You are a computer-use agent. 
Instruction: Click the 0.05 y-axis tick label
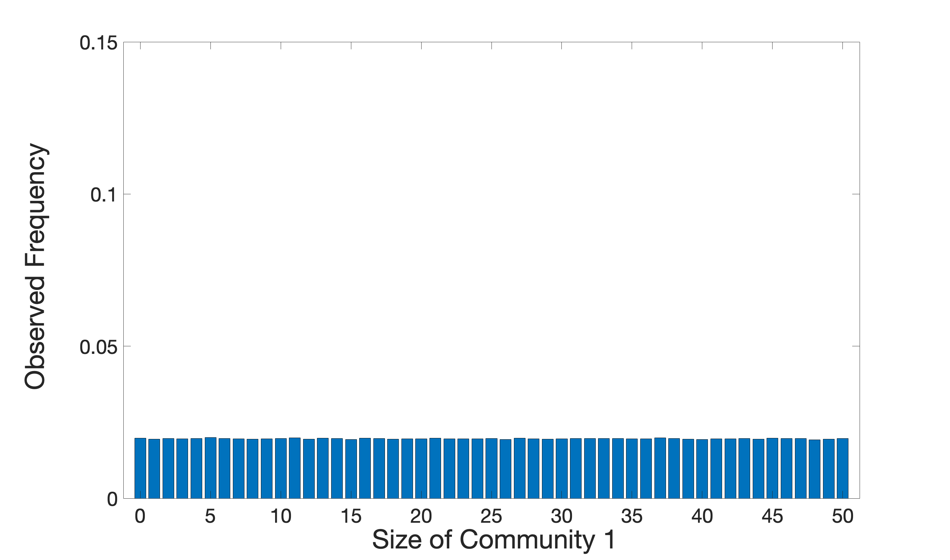click(x=98, y=347)
